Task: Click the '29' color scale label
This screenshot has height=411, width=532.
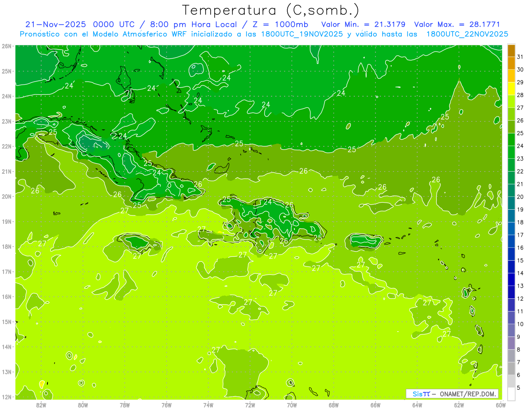Action: [520, 82]
